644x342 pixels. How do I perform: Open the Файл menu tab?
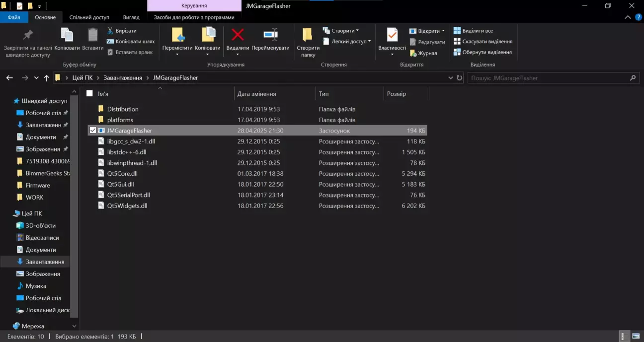(14, 17)
